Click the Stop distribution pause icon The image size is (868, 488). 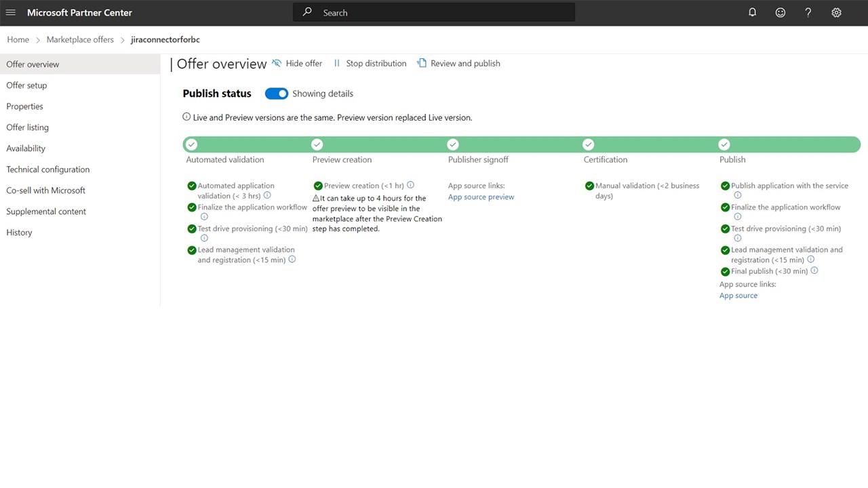[x=337, y=63]
